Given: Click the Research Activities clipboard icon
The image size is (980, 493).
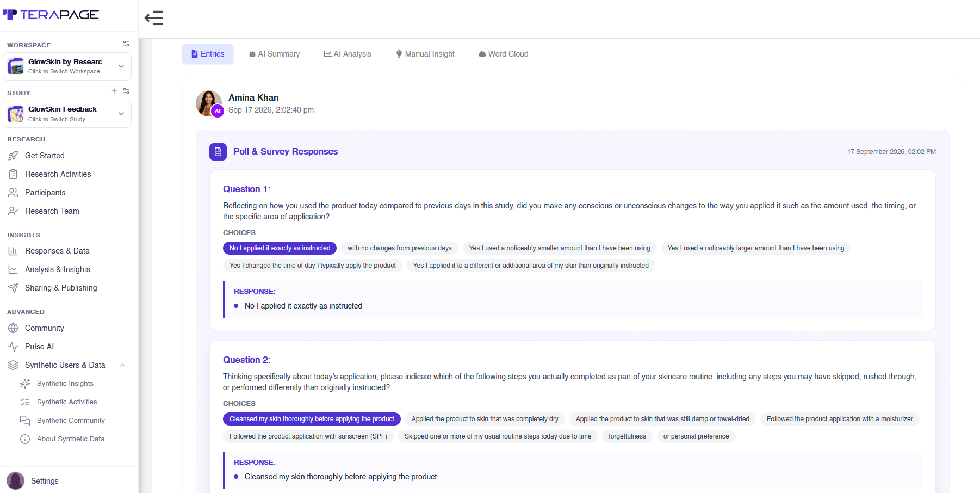Looking at the screenshot, I should coord(13,174).
